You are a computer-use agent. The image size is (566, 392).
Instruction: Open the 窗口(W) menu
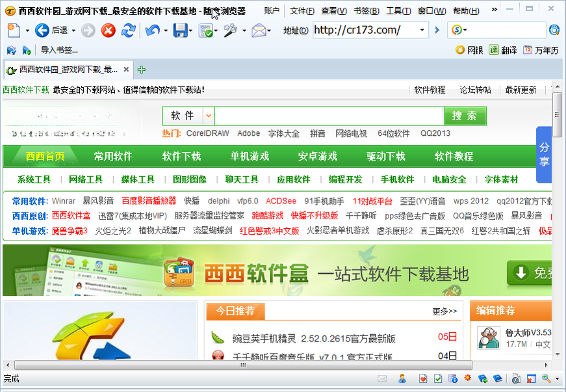431,11
